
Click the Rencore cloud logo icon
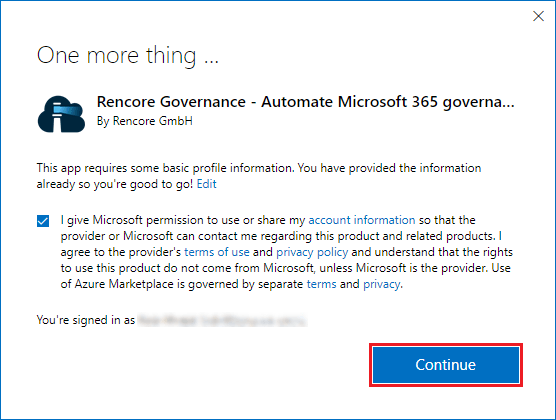[x=61, y=114]
